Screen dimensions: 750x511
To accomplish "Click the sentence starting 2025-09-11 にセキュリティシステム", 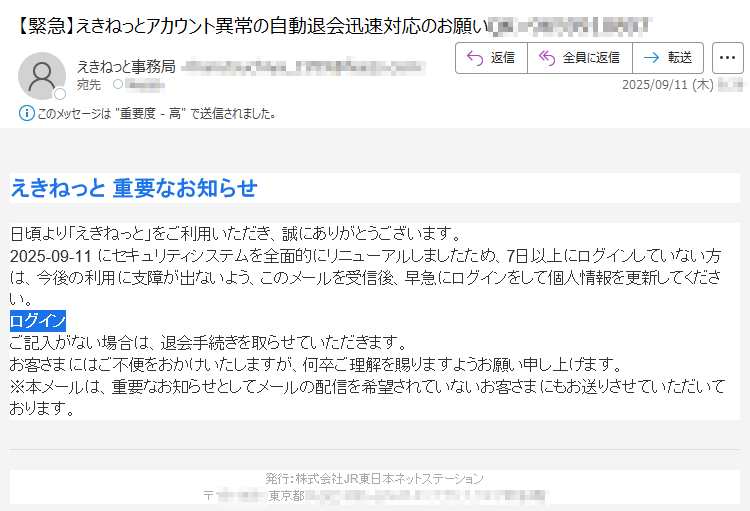I will [365, 278].
